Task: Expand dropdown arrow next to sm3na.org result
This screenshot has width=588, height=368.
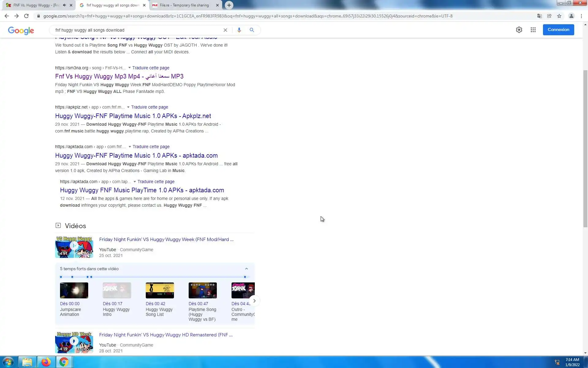Action: click(x=129, y=68)
